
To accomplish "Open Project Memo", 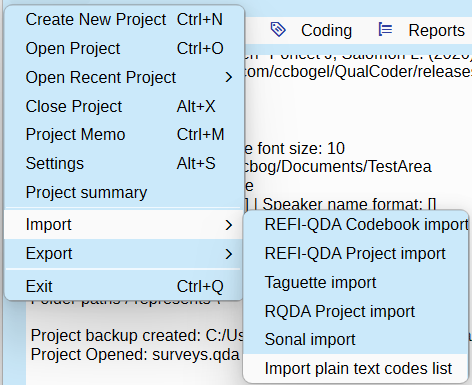I will (x=124, y=135).
